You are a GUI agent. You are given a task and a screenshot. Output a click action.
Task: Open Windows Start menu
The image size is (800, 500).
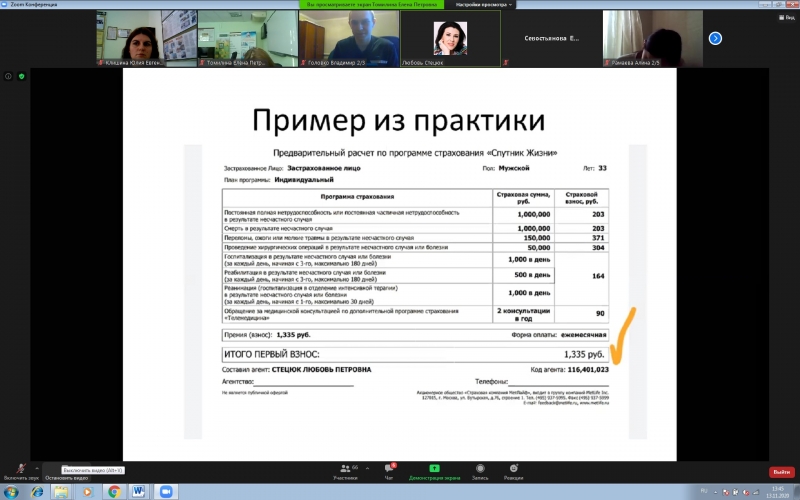click(x=11, y=492)
